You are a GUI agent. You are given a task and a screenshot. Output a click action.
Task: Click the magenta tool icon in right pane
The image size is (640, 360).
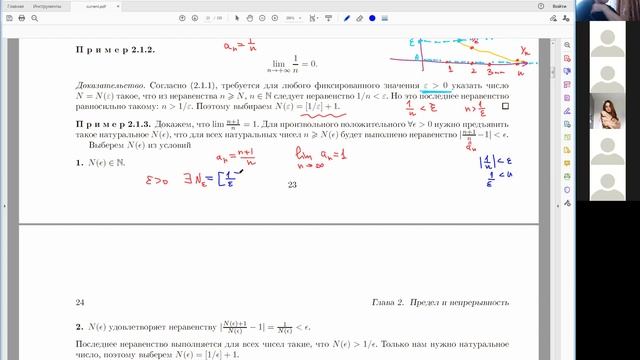point(567,98)
